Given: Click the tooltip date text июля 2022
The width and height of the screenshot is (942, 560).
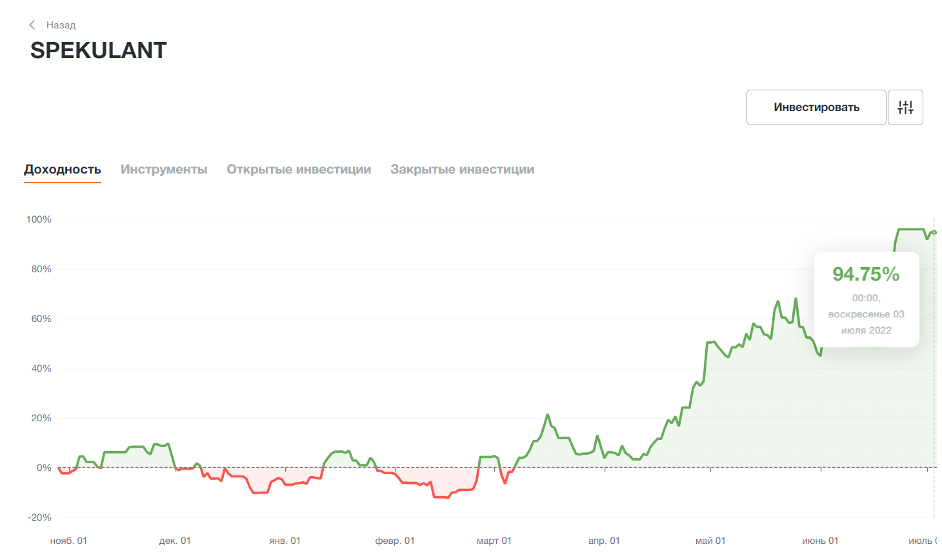Looking at the screenshot, I should [867, 330].
